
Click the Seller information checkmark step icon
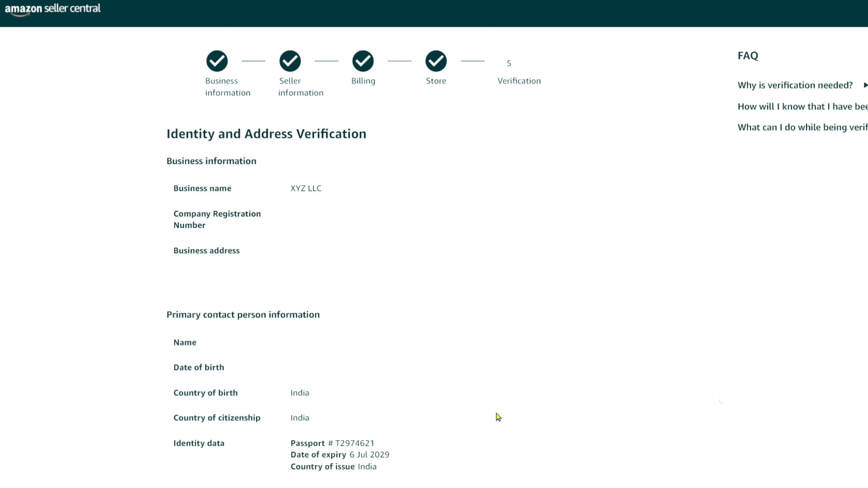tap(290, 61)
